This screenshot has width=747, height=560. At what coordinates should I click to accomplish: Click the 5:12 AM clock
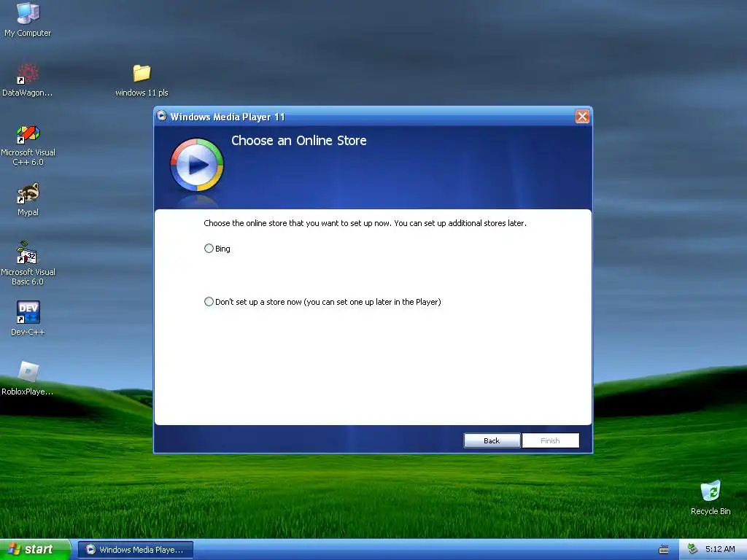point(720,549)
